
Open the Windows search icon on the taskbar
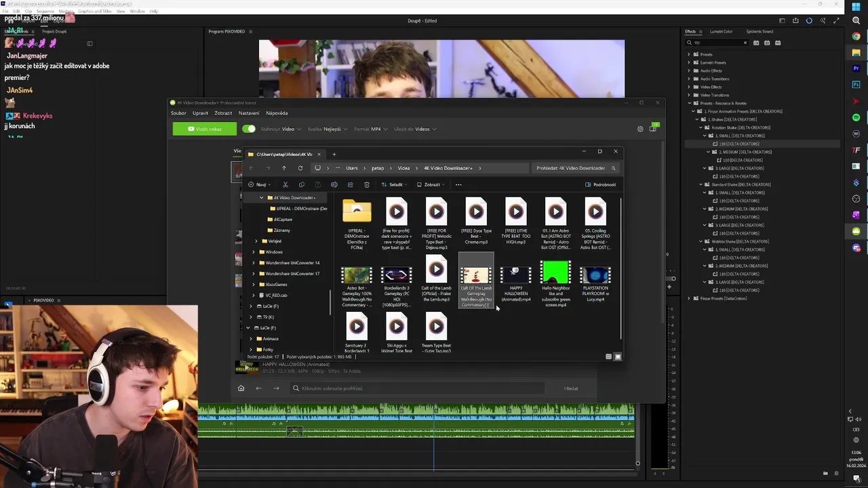pyautogui.click(x=856, y=20)
